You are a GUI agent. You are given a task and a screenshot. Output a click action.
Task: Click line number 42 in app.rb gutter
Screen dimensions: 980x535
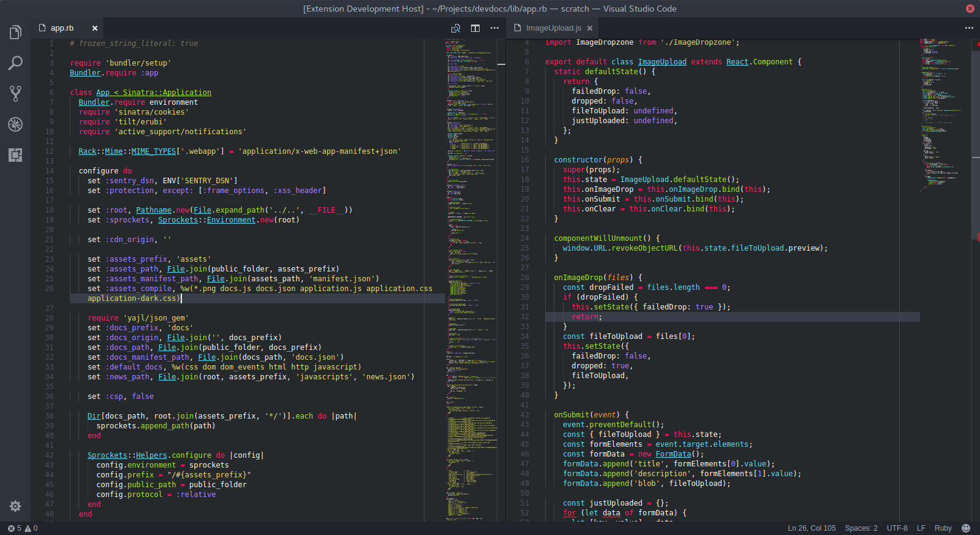pos(49,455)
